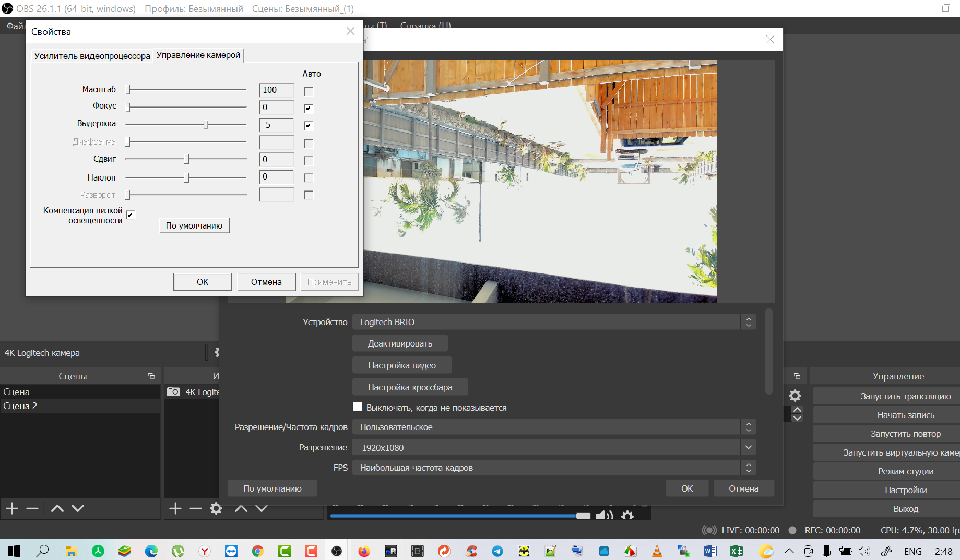This screenshot has height=560, width=960.
Task: Disable Auto checkbox for Фокус
Action: point(309,108)
